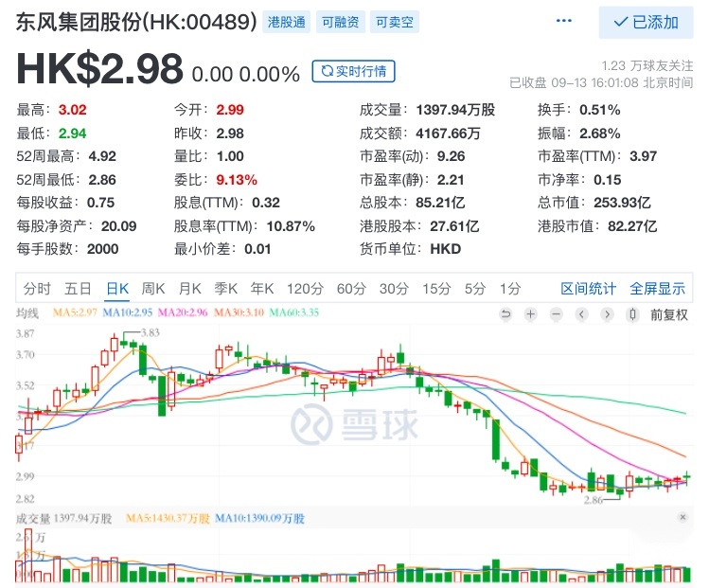
Task: Click the 均线 indicator label
Action: pyautogui.click(x=27, y=313)
